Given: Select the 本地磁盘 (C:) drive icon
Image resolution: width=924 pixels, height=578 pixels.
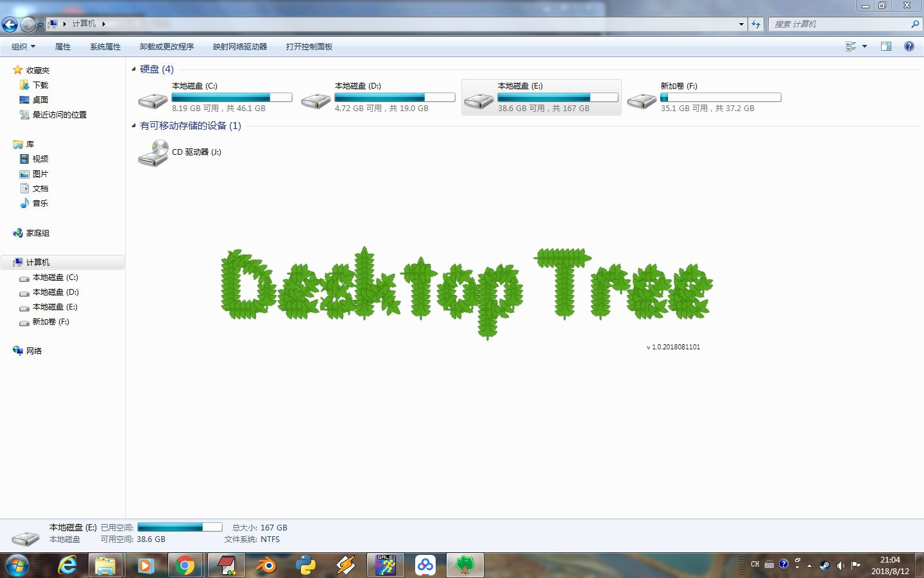Looking at the screenshot, I should pos(153,100).
